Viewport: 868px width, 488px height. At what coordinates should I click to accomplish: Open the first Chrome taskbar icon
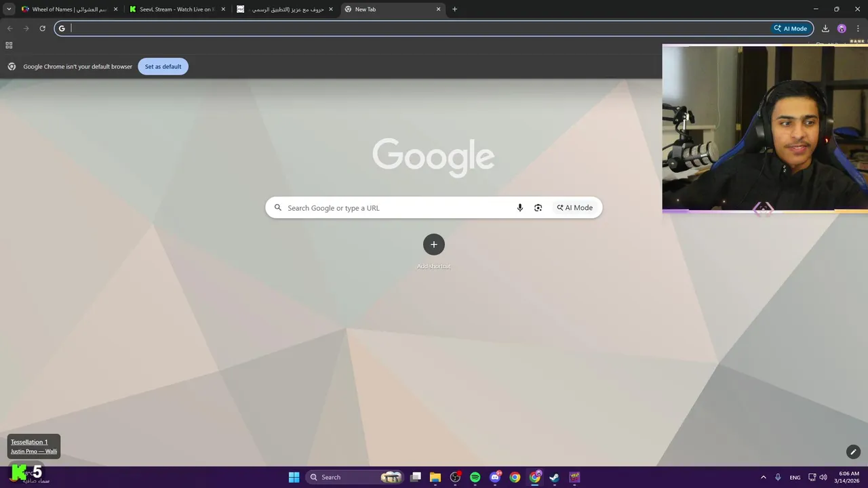click(515, 477)
